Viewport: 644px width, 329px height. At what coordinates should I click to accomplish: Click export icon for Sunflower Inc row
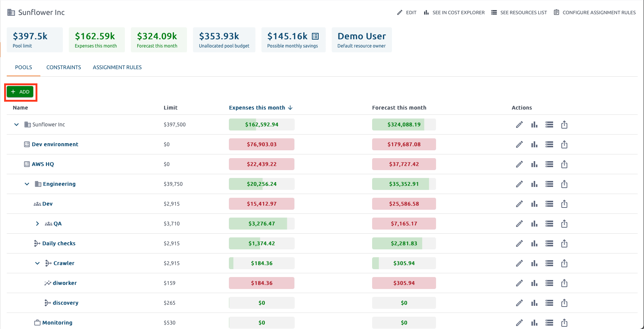point(564,124)
